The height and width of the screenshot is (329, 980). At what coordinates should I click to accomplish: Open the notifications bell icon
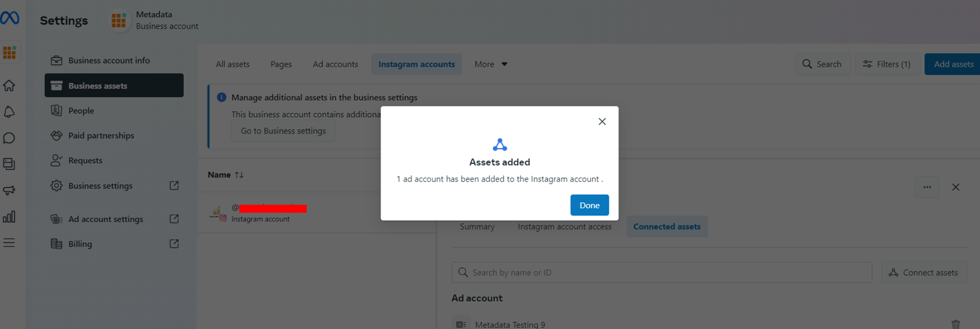[x=9, y=112]
